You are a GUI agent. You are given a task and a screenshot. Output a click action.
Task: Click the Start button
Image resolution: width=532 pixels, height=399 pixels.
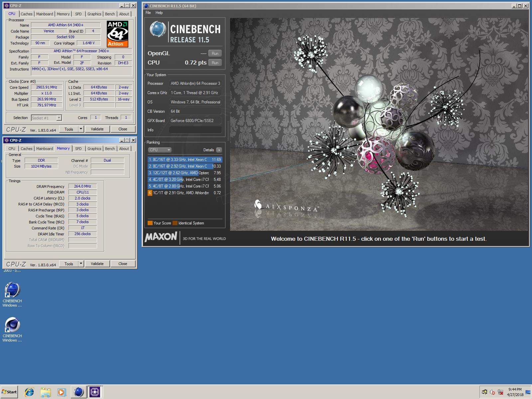coord(9,392)
